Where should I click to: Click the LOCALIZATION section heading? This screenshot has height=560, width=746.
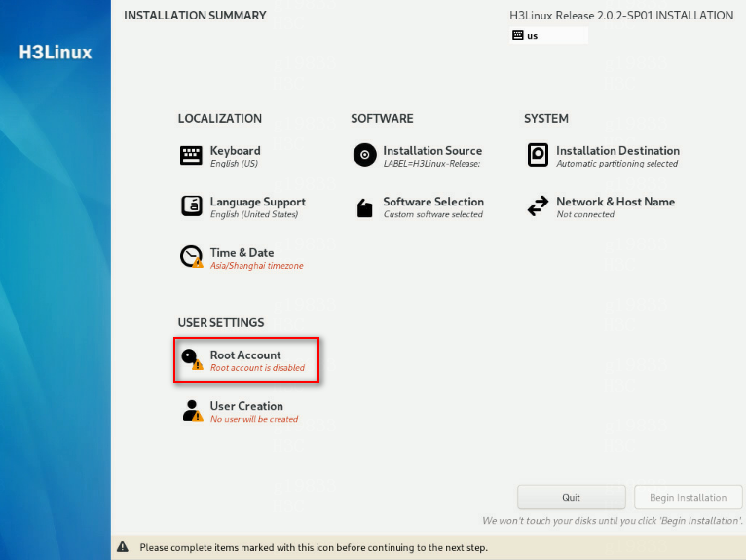pyautogui.click(x=220, y=119)
